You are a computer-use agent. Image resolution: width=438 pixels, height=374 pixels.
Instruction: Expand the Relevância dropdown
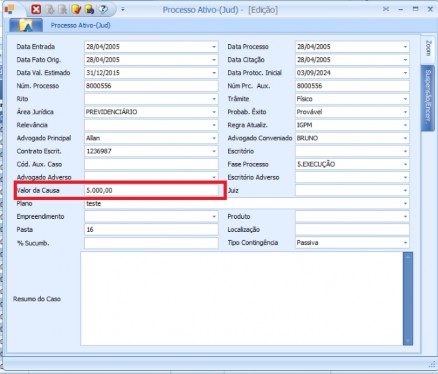click(214, 125)
